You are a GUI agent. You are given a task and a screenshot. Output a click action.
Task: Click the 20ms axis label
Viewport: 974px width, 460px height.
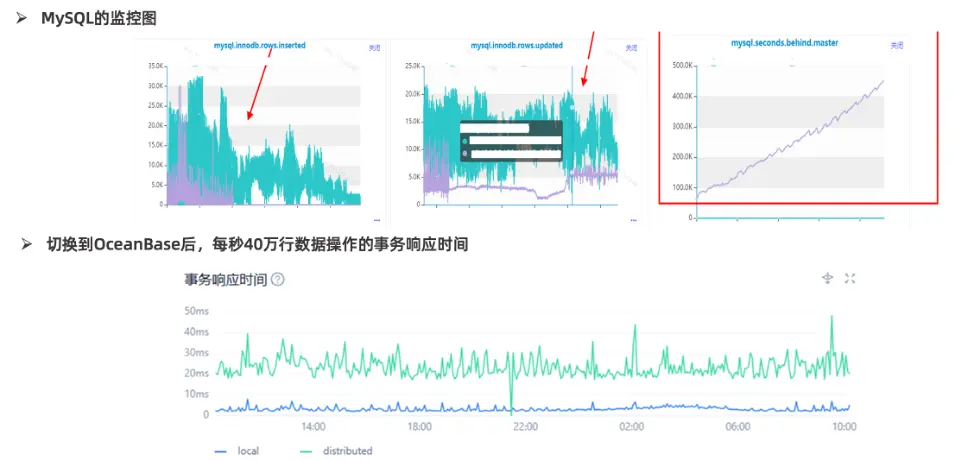point(197,373)
